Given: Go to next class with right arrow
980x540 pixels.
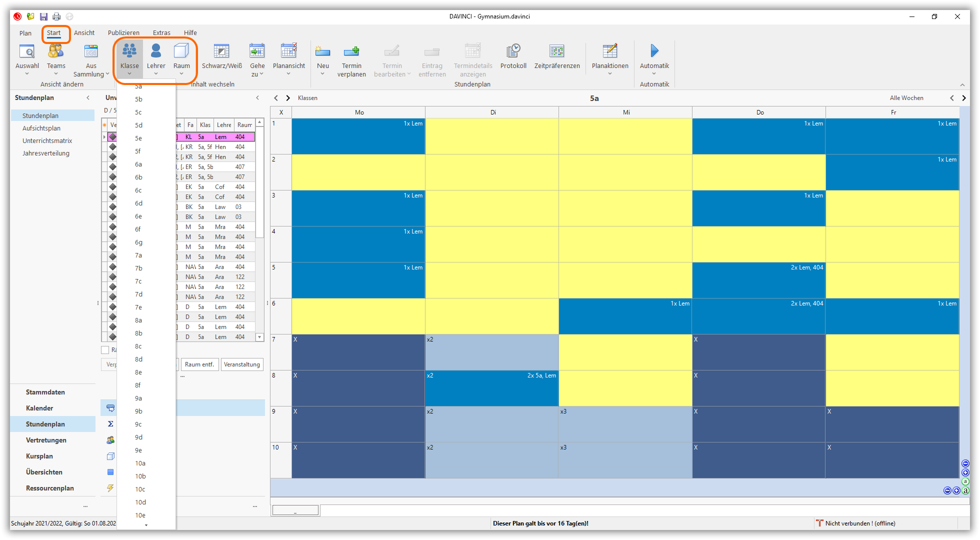Looking at the screenshot, I should 288,98.
